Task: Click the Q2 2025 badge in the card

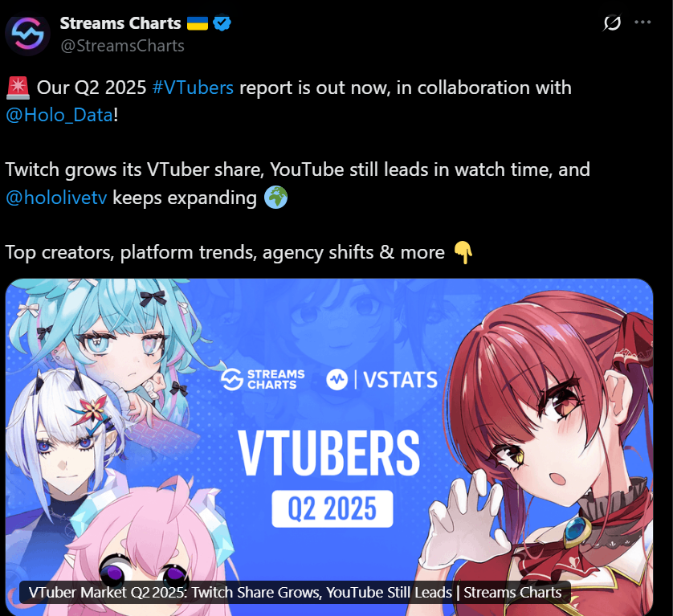Action: pos(332,508)
